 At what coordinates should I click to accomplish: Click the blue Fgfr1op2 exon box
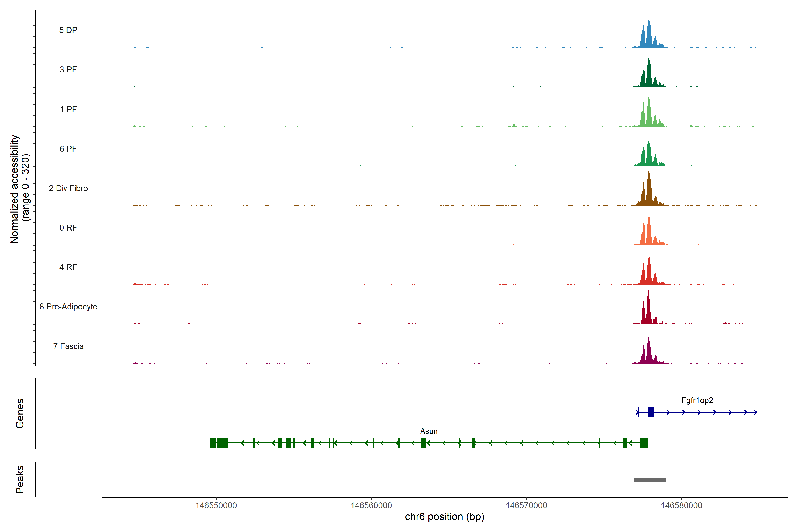click(x=651, y=412)
